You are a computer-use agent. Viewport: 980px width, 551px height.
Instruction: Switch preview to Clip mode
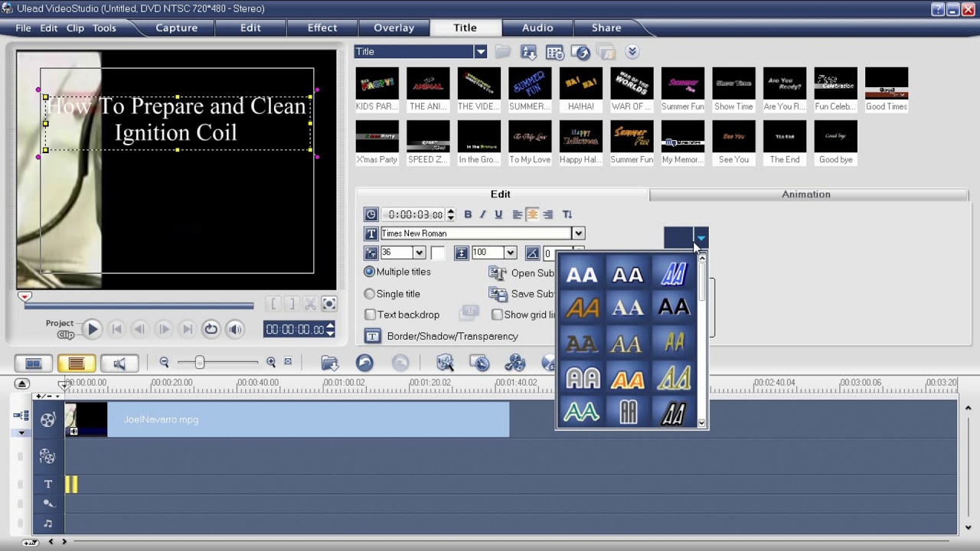[x=66, y=334]
